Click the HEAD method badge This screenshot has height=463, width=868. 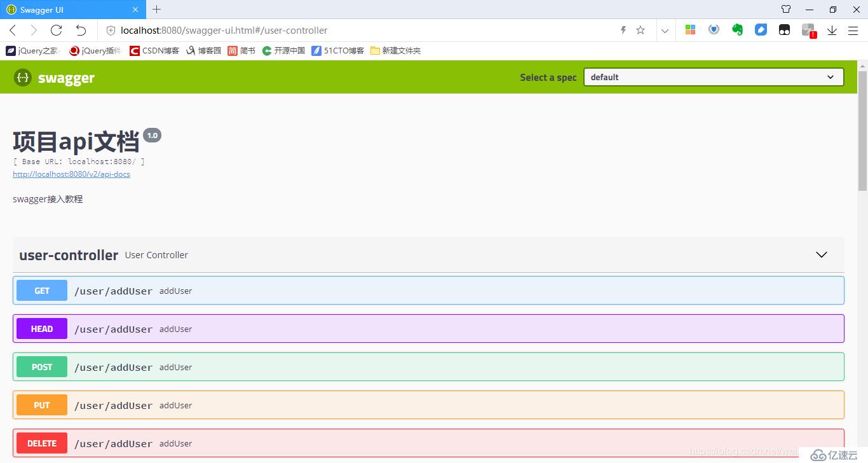coord(42,329)
